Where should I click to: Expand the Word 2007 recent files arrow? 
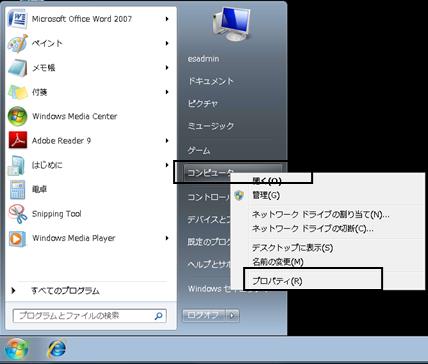[167, 19]
